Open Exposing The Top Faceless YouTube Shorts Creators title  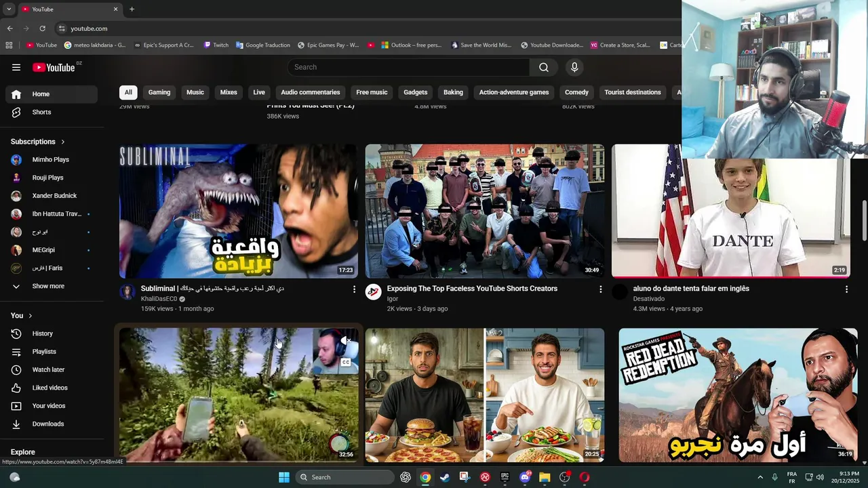472,289
